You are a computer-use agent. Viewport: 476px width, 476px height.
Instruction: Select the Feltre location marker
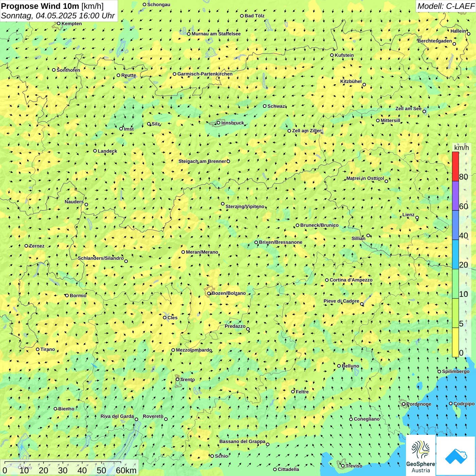[293, 392]
